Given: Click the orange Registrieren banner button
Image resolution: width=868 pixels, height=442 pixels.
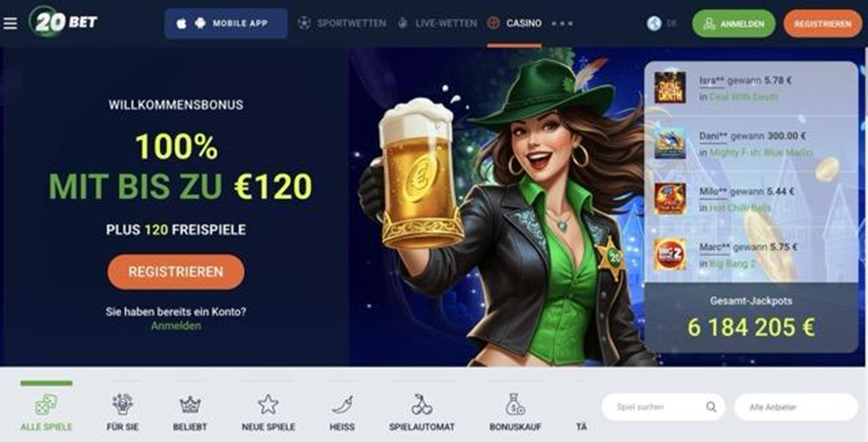Looking at the screenshot, I should point(175,272).
